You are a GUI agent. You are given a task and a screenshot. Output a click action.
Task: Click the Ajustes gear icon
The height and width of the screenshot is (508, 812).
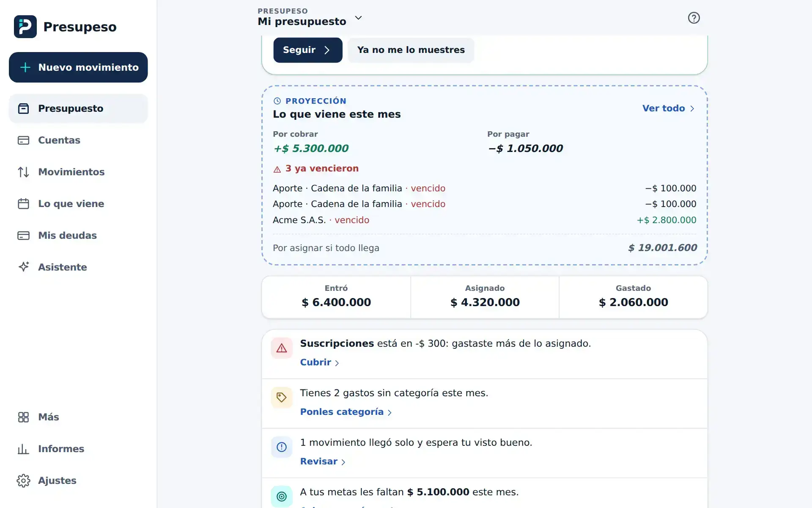[23, 480]
